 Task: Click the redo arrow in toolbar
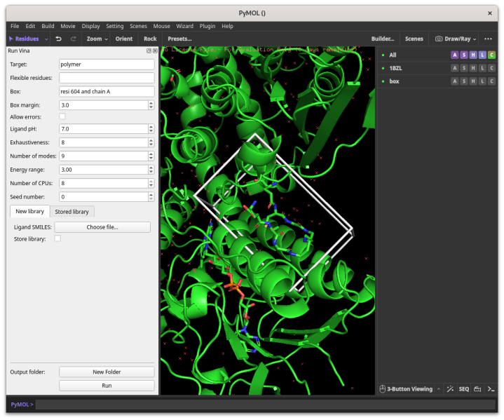point(74,39)
